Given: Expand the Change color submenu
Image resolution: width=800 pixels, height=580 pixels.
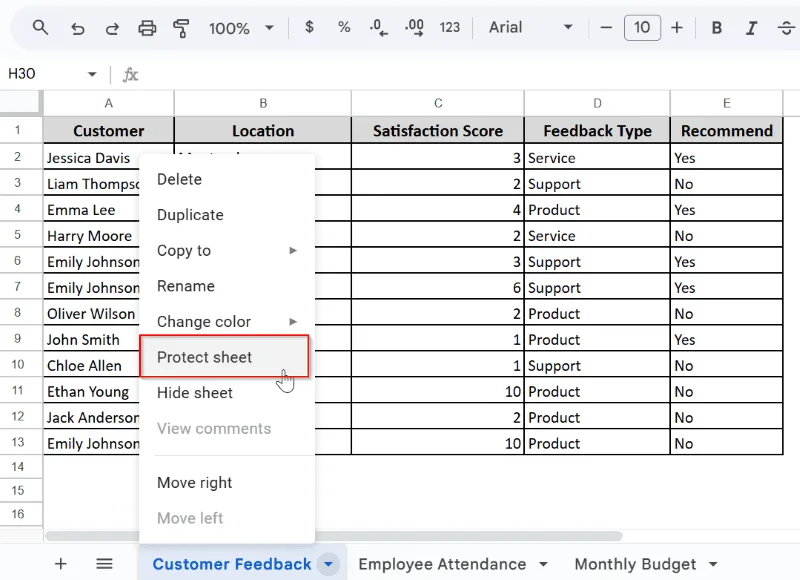Looking at the screenshot, I should coord(227,322).
